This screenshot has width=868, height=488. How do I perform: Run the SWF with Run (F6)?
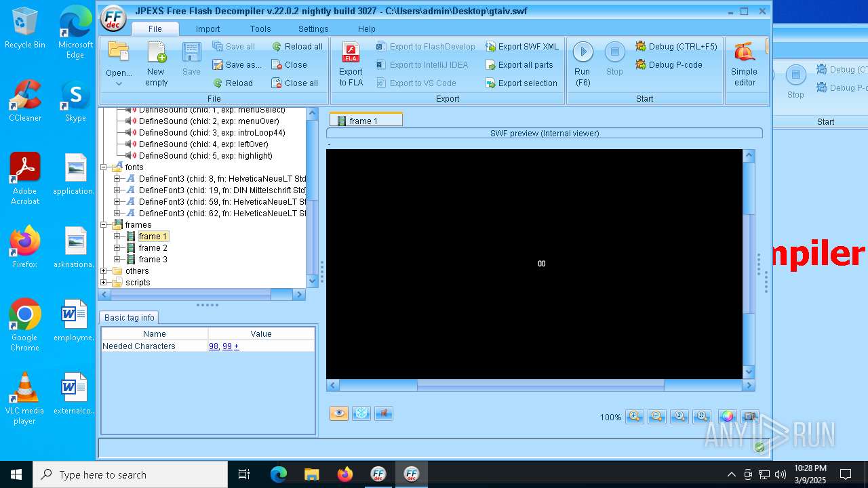click(583, 64)
